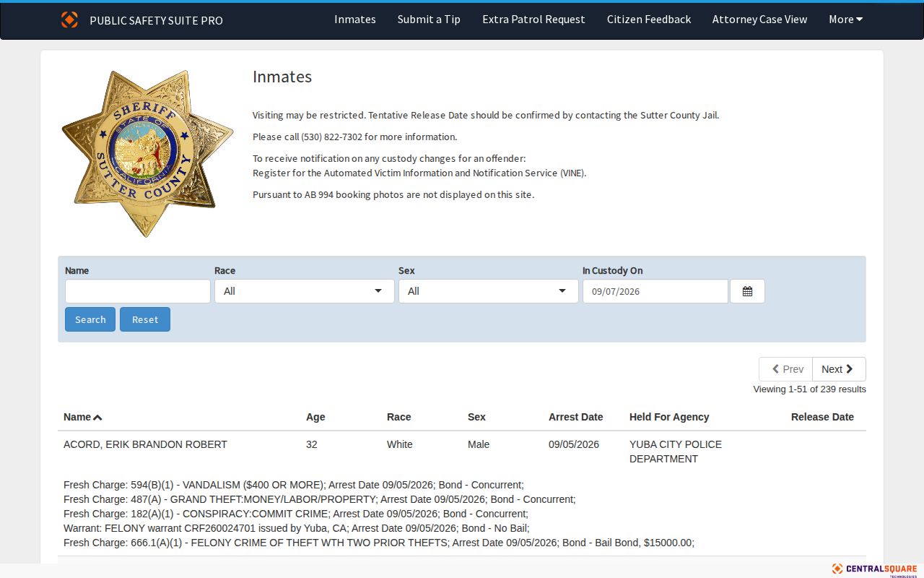Expand the Sex dropdown
The width and height of the screenshot is (924, 578).
[488, 291]
